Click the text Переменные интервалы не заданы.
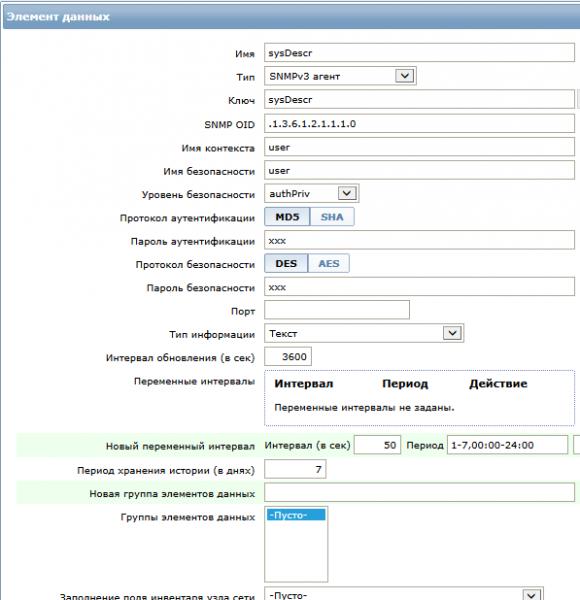This screenshot has width=580, height=600. pos(364,408)
